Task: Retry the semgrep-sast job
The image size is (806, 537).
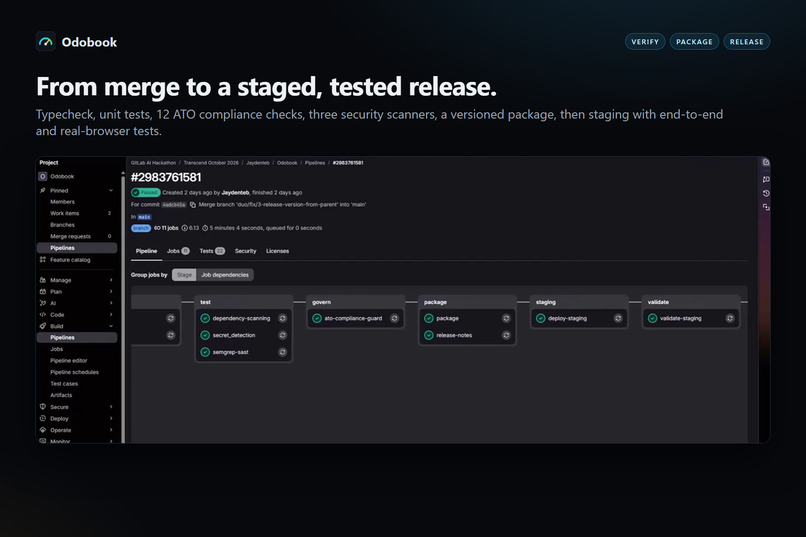Action: 282,352
